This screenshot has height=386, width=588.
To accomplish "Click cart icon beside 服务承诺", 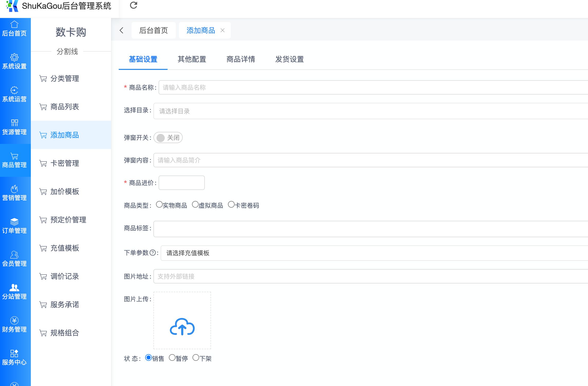I will (x=43, y=305).
